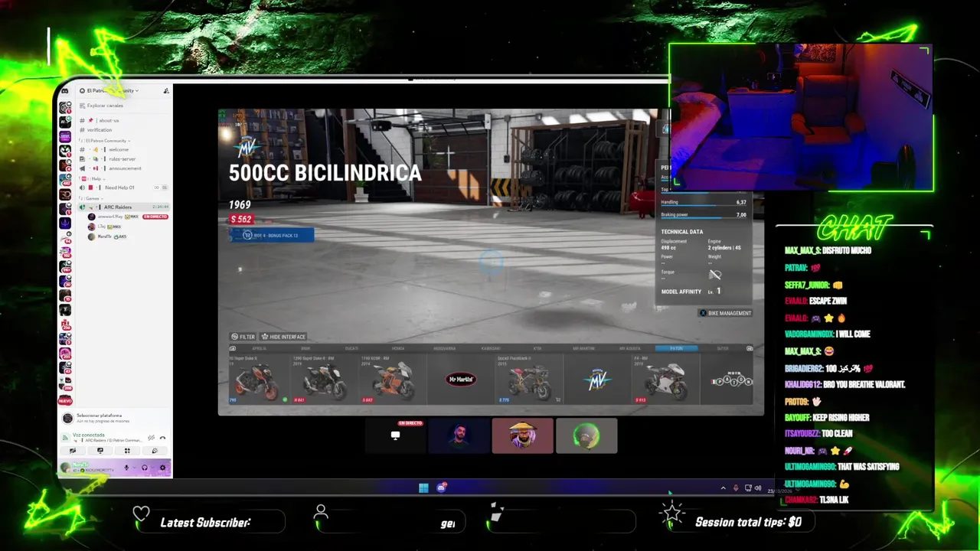This screenshot has width=980, height=551.
Task: Open headphone output options arrow
Action: pos(153,468)
